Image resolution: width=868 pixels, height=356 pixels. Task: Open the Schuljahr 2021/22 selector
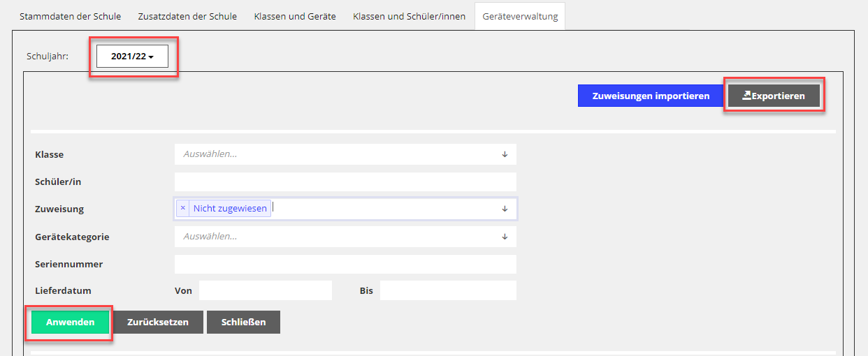[x=132, y=57]
